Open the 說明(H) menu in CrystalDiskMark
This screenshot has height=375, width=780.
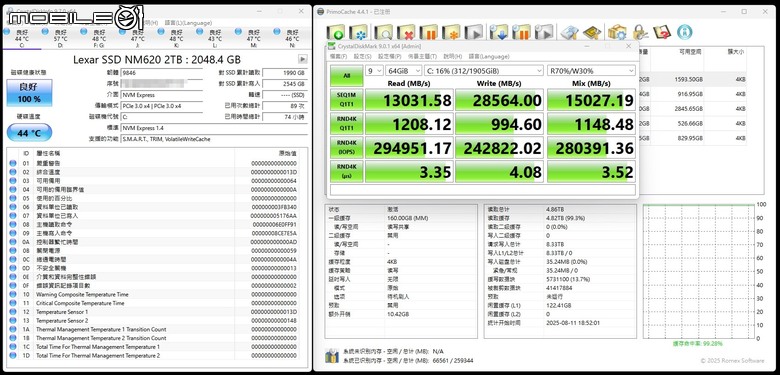click(x=453, y=57)
